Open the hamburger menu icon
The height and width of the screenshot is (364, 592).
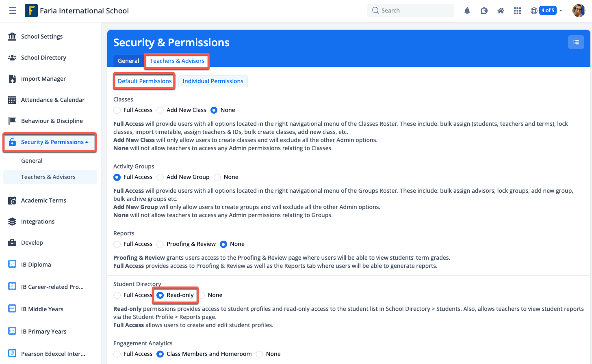tap(13, 11)
